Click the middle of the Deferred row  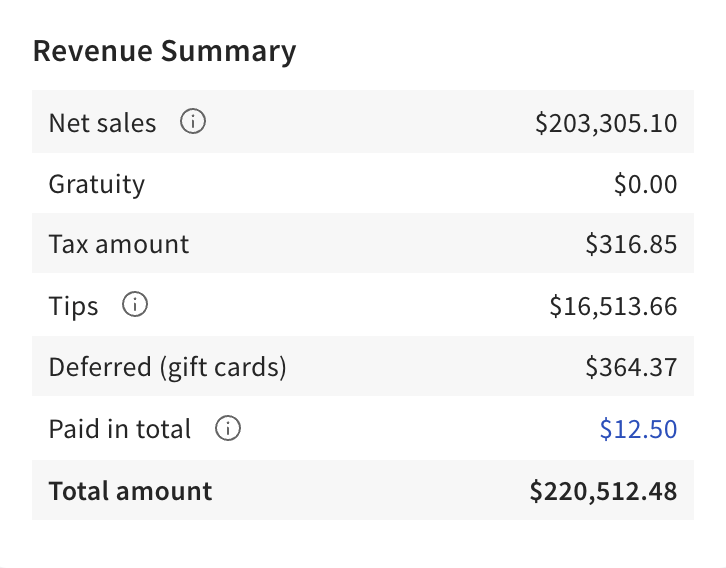pos(363,367)
